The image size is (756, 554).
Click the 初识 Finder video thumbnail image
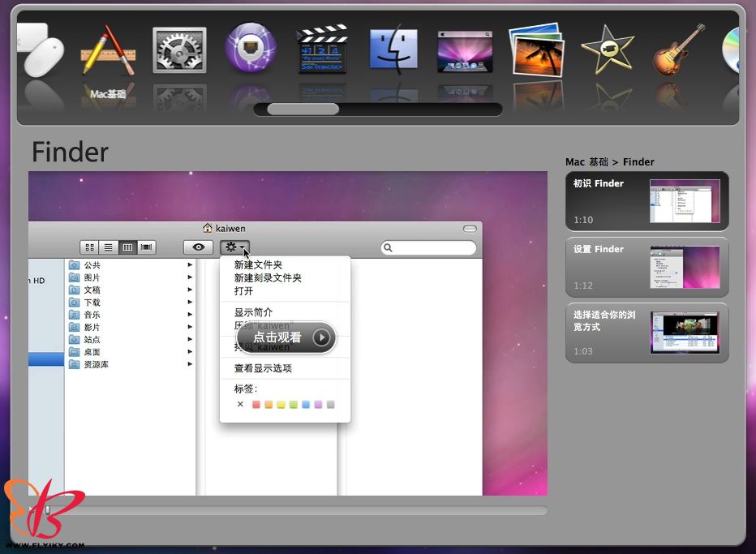click(685, 201)
